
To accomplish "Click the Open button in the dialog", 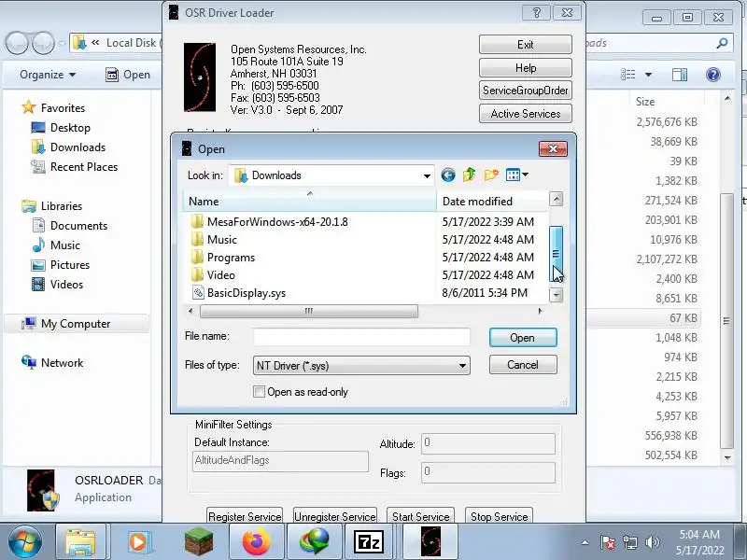I will [x=523, y=338].
